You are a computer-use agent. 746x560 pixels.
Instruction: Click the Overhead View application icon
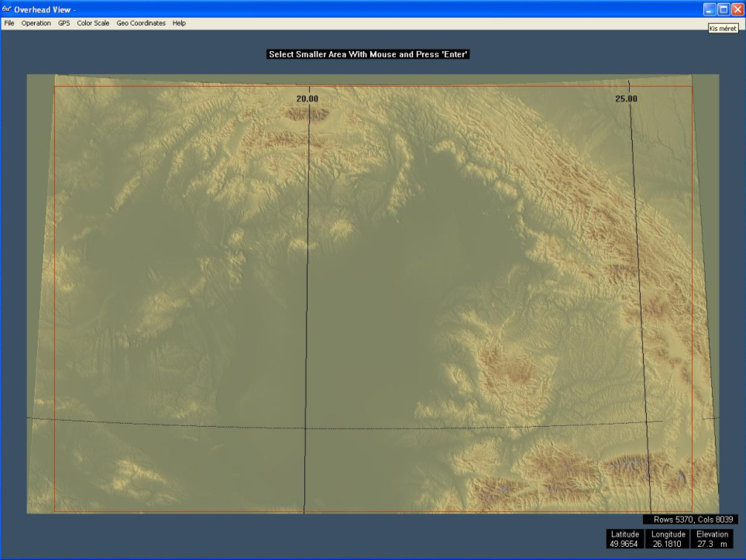coord(7,9)
